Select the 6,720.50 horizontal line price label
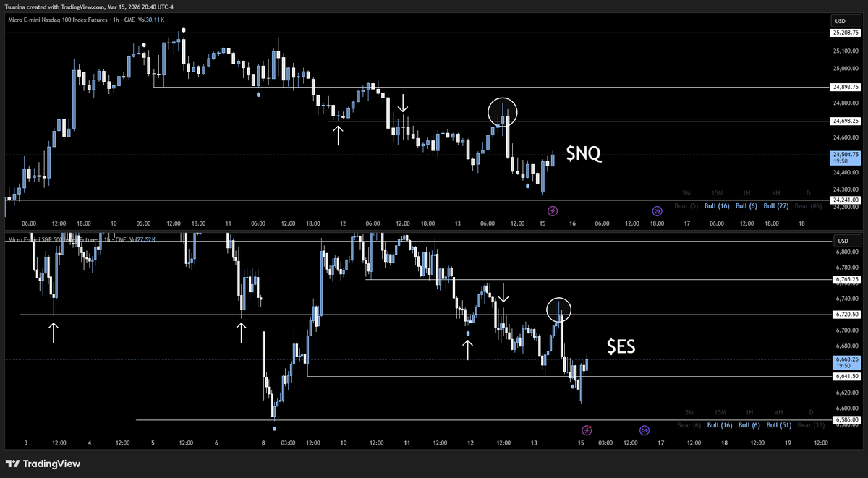Screen dimensions: 868x478 click(846, 315)
